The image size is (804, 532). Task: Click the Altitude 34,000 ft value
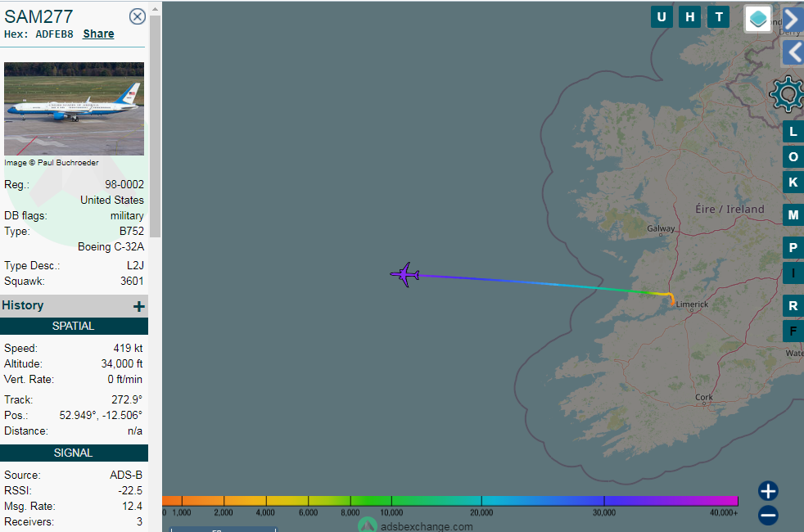121,364
